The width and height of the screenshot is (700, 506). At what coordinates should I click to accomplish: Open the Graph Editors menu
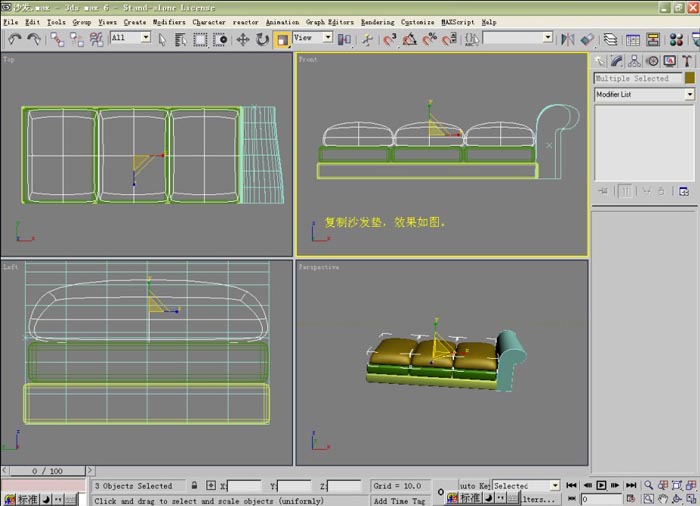329,22
